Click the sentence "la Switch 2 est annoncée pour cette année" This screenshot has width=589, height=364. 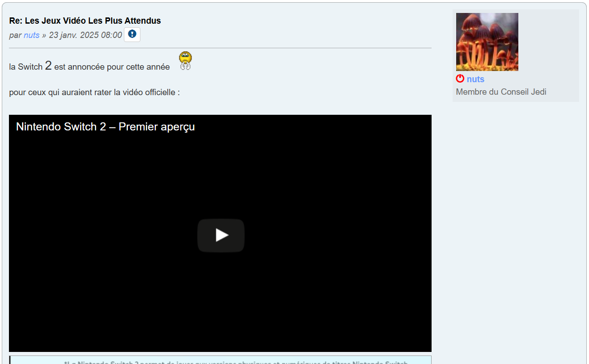89,66
